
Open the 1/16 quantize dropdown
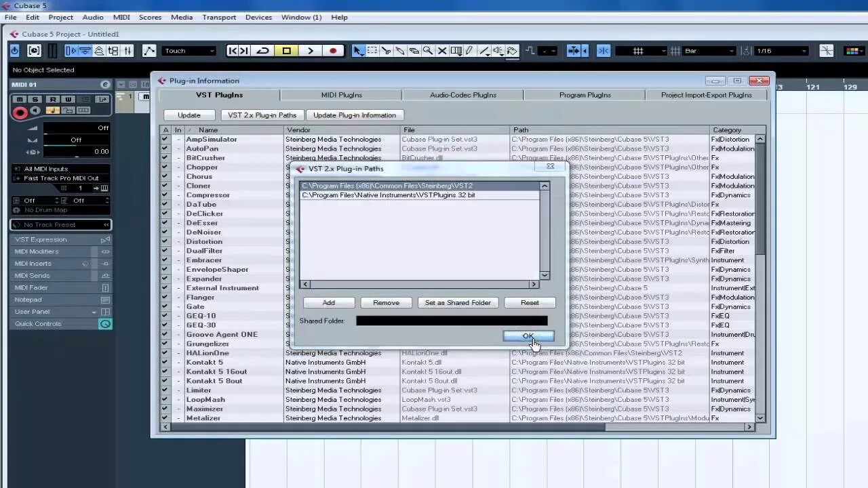coord(782,51)
